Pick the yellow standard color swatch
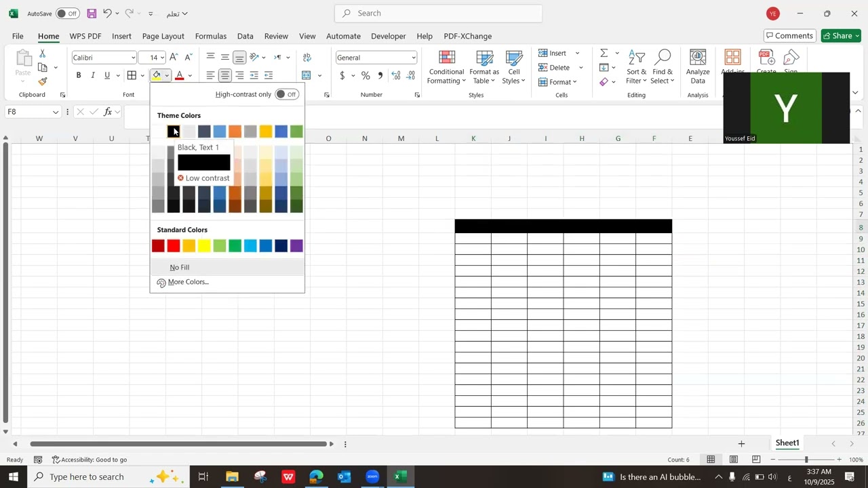 coord(204,246)
